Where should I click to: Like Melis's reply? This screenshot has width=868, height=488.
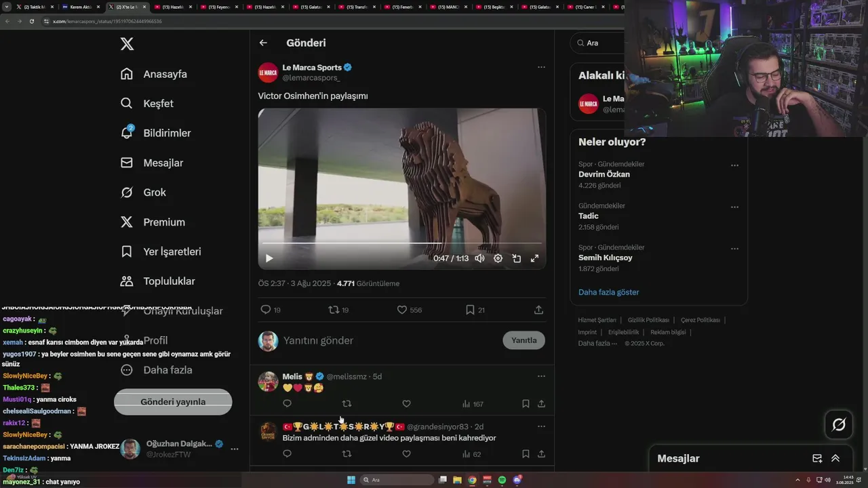pos(406,404)
